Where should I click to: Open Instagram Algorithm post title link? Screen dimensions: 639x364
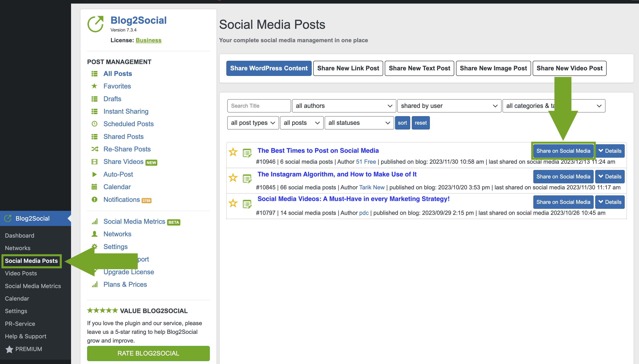pos(337,174)
